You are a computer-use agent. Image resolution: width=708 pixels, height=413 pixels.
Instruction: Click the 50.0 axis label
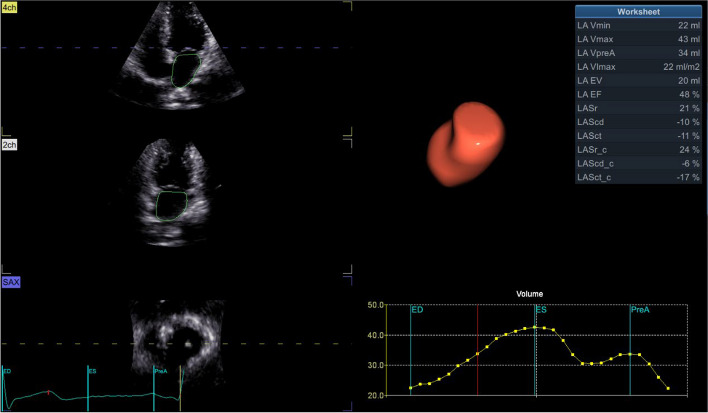coord(376,306)
